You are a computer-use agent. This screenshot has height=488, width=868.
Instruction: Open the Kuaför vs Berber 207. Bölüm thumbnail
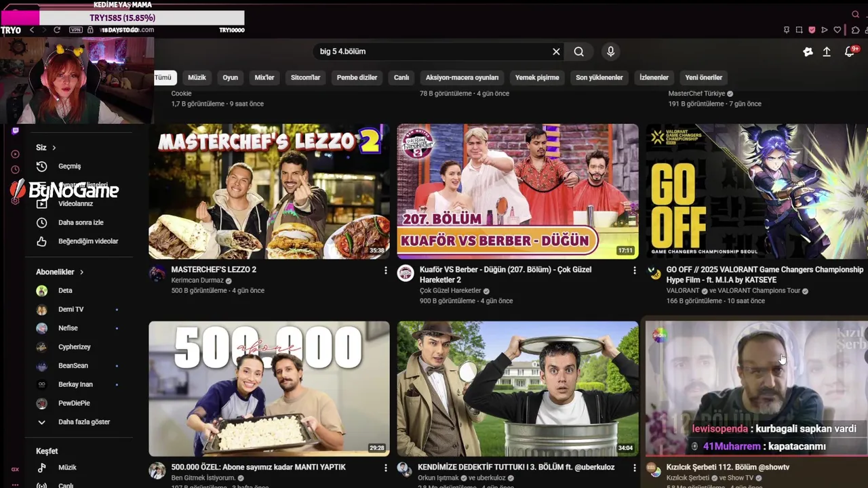pyautogui.click(x=517, y=191)
